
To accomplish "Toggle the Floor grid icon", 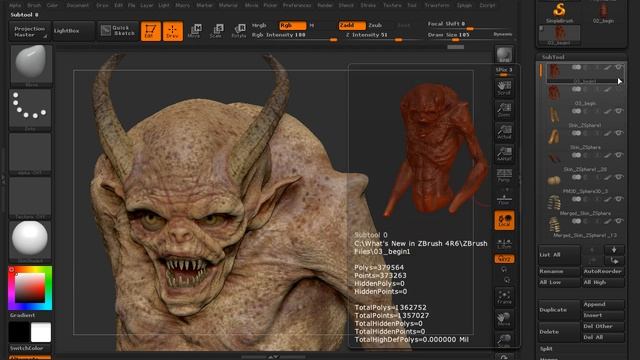I will click(504, 198).
